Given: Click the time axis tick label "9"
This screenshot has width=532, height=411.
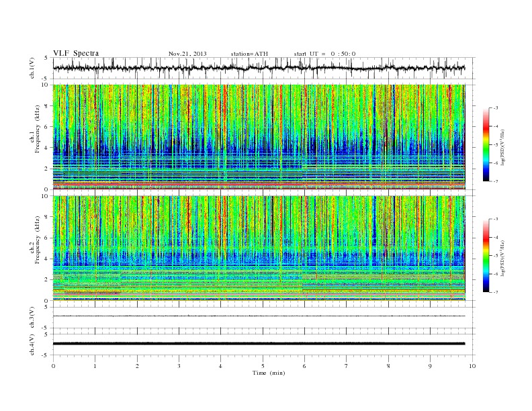Looking at the screenshot, I should 430,366.
